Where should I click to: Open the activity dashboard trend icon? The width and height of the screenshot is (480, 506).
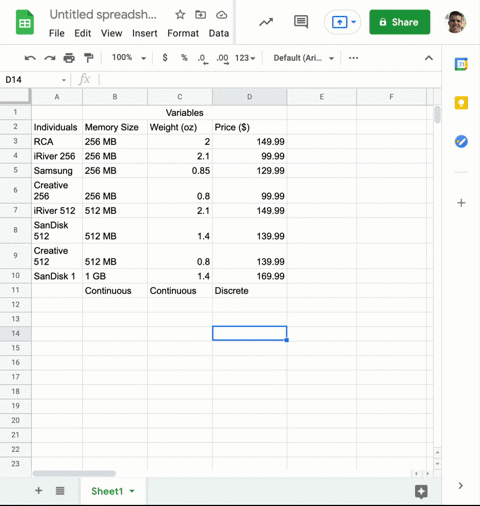[266, 22]
